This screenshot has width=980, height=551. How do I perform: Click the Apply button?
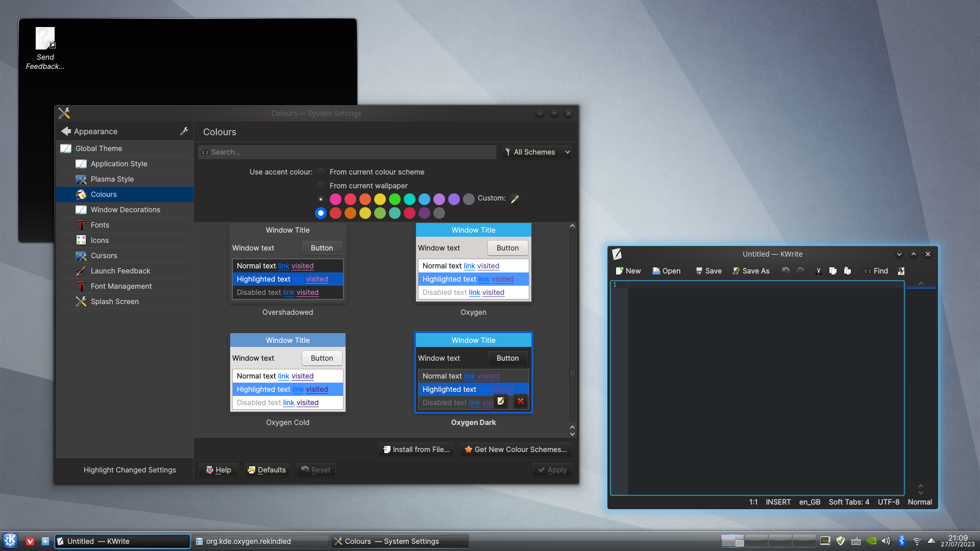pyautogui.click(x=552, y=470)
